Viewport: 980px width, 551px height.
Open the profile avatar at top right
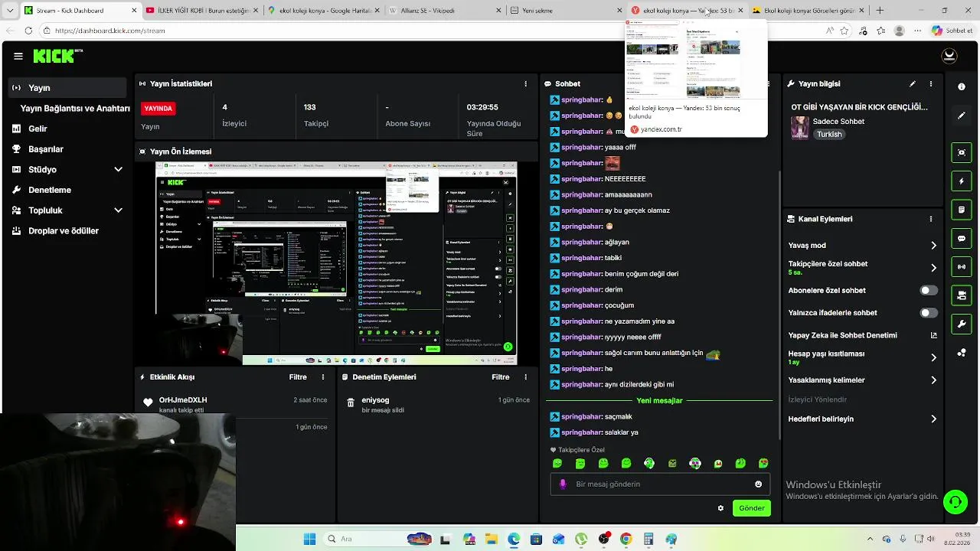[949, 56]
